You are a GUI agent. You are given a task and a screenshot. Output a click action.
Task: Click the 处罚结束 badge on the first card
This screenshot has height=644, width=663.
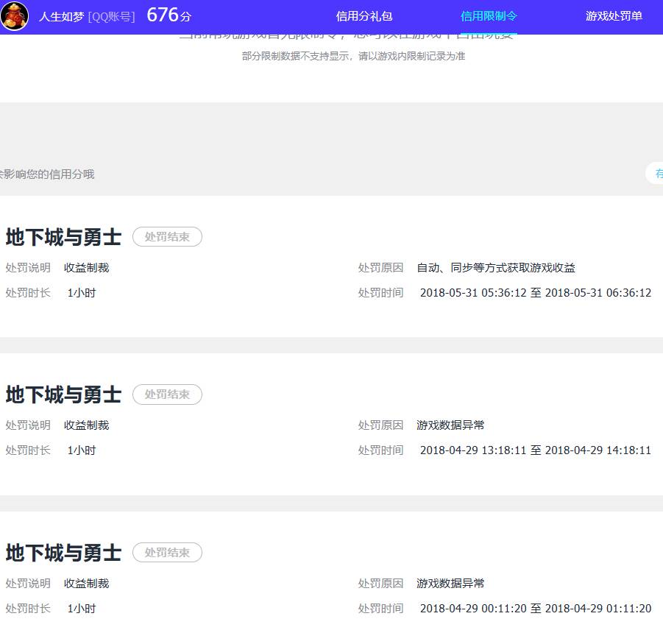coord(167,236)
